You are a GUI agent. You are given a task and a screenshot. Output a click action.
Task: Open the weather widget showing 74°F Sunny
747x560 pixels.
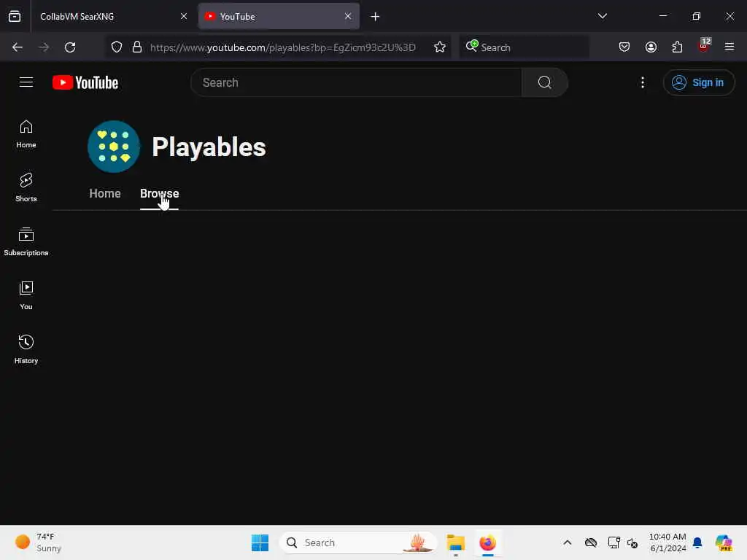click(39, 542)
